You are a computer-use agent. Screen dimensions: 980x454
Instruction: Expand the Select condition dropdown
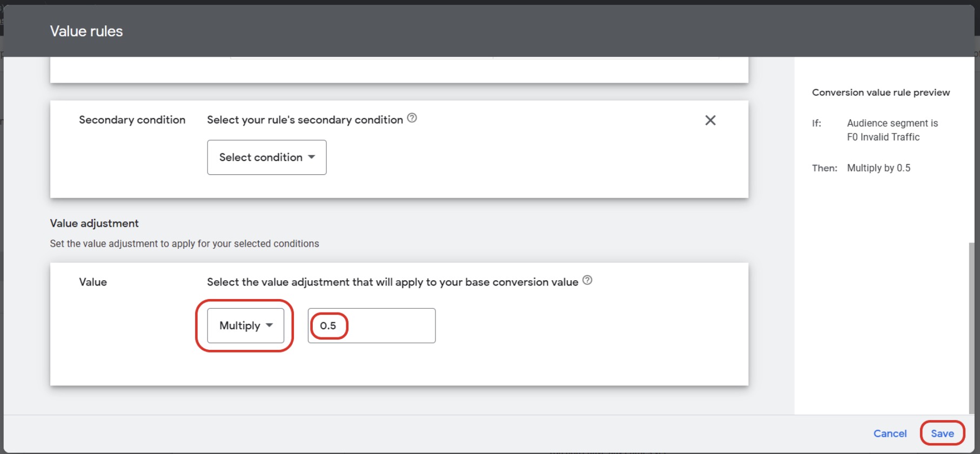pyautogui.click(x=267, y=157)
